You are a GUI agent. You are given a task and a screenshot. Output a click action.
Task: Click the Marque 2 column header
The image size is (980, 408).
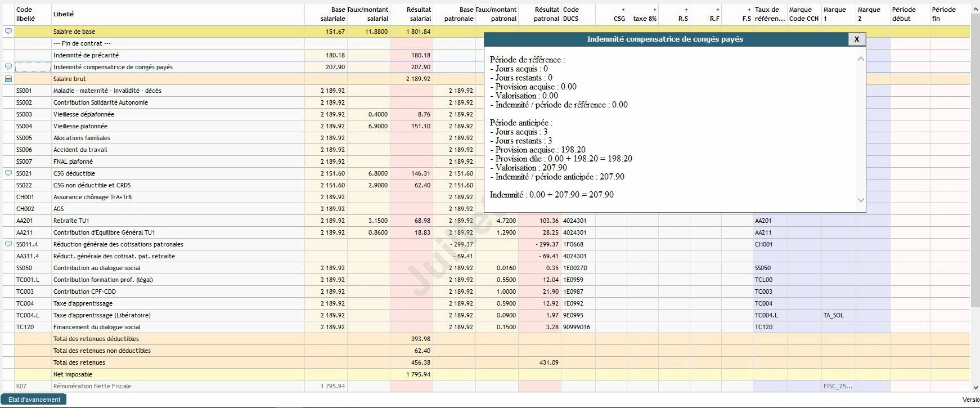873,14
